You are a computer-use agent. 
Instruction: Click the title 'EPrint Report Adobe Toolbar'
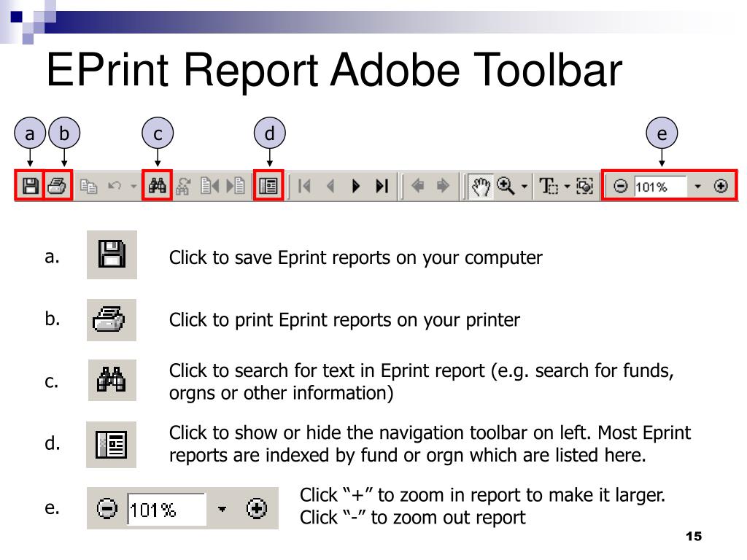(x=334, y=71)
